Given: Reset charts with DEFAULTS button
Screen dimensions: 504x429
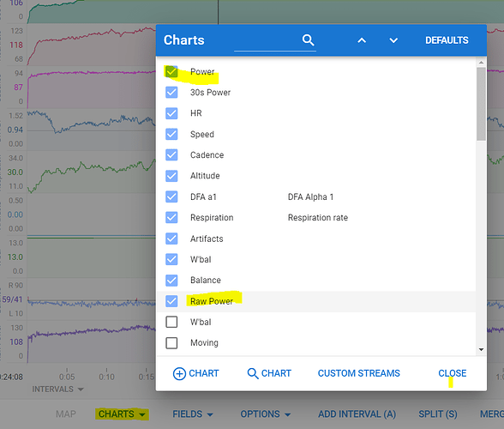Looking at the screenshot, I should [x=447, y=40].
